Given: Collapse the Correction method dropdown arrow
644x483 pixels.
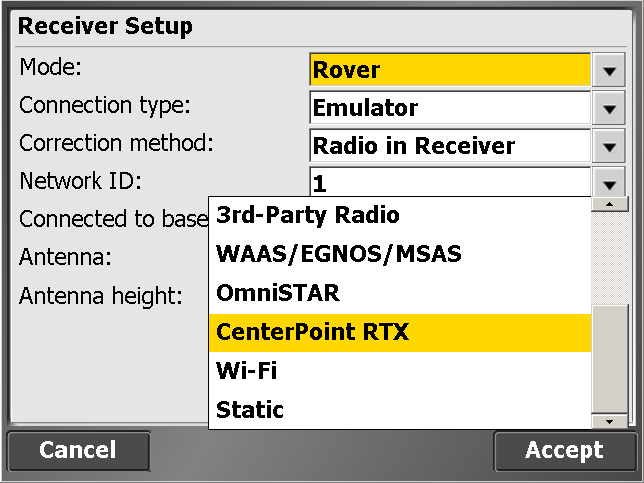Looking at the screenshot, I should [608, 146].
